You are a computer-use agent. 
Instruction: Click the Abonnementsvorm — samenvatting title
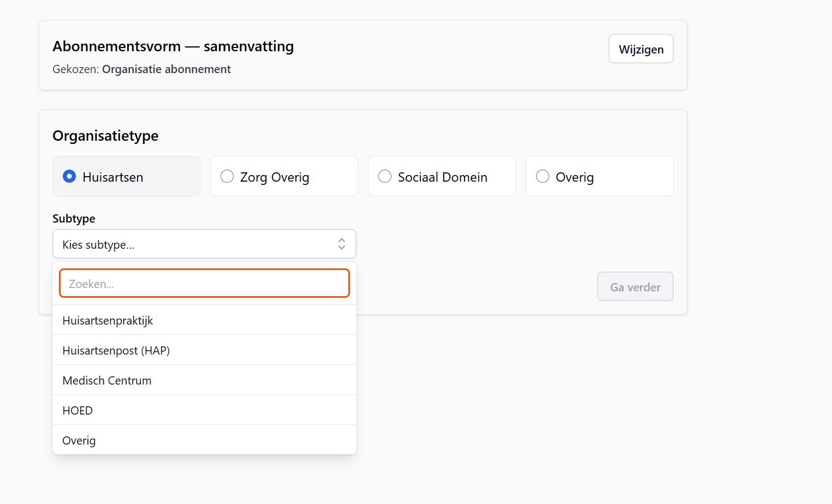173,47
